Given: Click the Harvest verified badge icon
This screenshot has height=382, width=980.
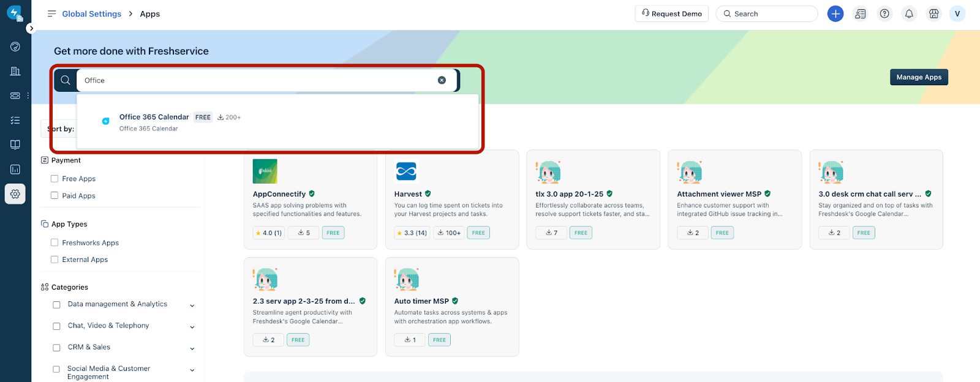Looking at the screenshot, I should pyautogui.click(x=428, y=193).
